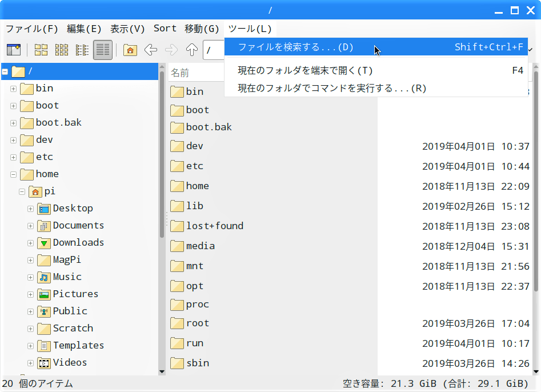
Task: Expand the etc tree node
Action: (x=14, y=157)
